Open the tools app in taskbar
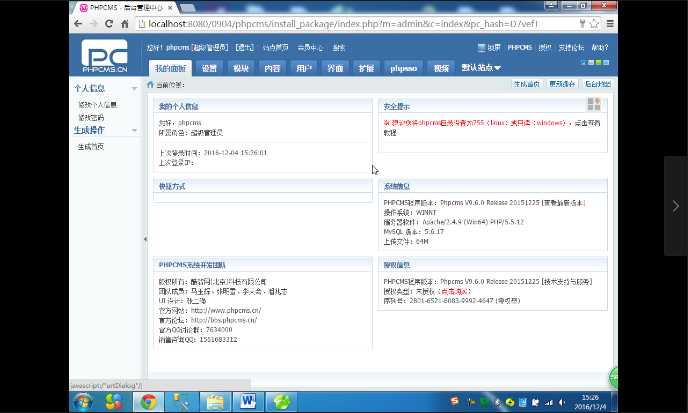Image resolution: width=688 pixels, height=413 pixels. click(x=181, y=402)
